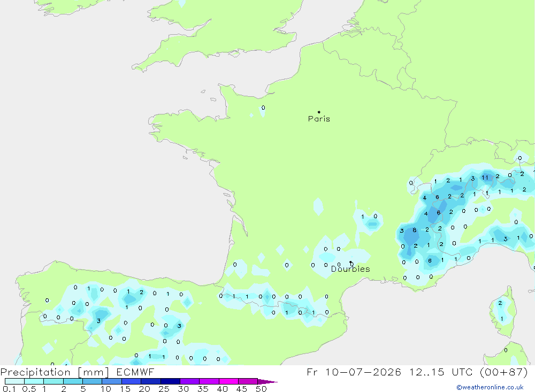Screen dimensions: 535x392
Task: Select the Paris location dot marker
Action: click(x=319, y=112)
